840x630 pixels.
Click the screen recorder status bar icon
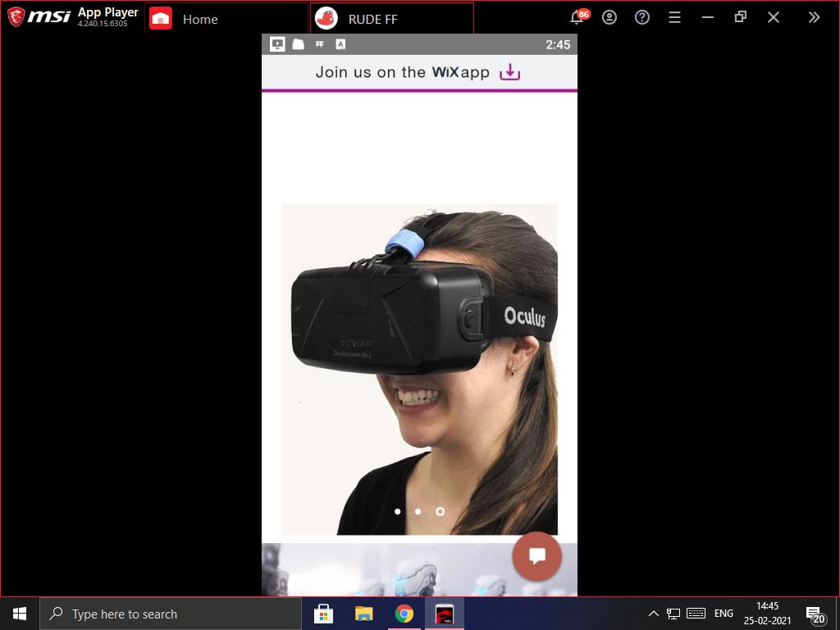277,44
